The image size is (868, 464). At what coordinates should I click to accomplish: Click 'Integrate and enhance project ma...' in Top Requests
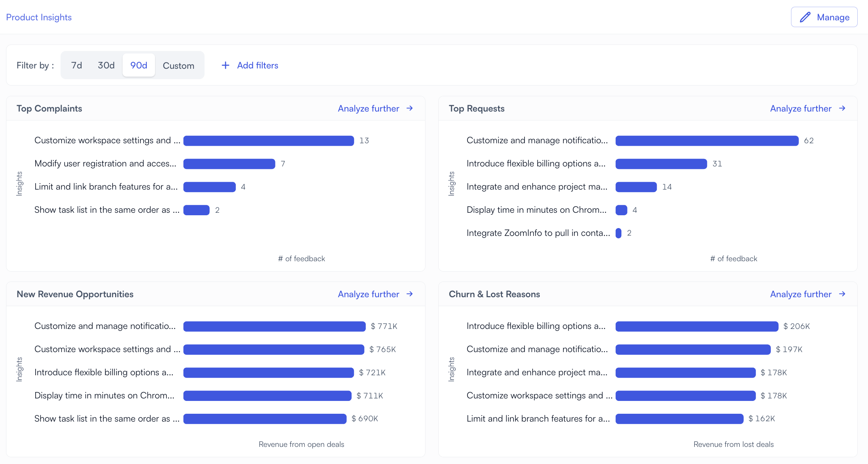tap(537, 186)
